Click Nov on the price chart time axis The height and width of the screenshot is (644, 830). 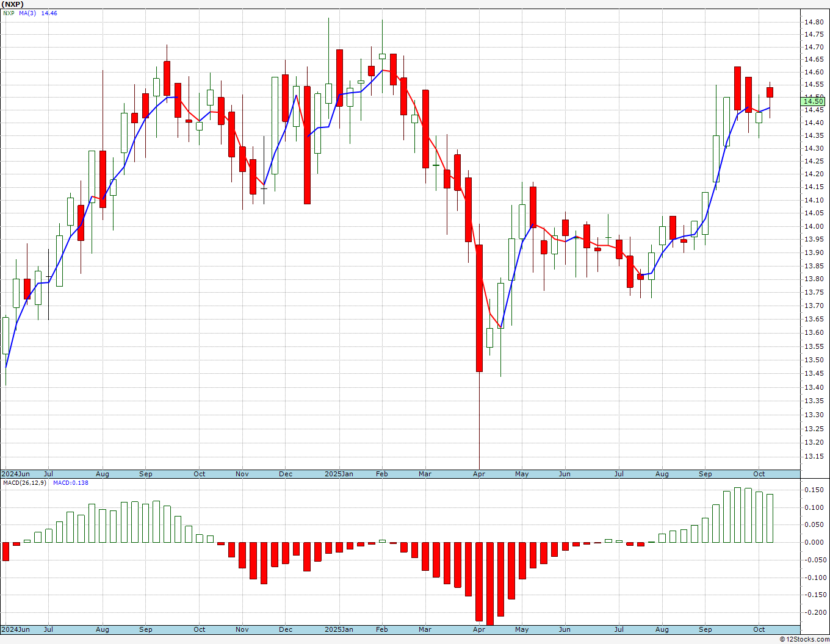[x=242, y=474]
